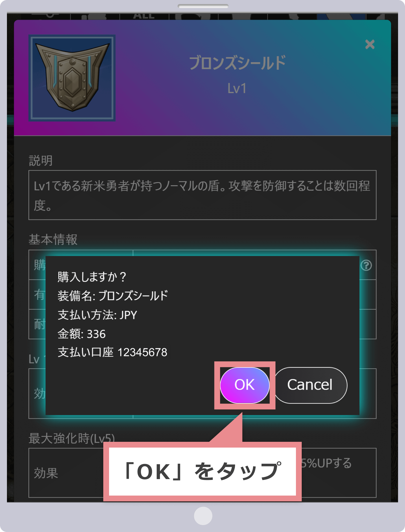Click the 基本情報 section heading
The height and width of the screenshot is (532, 405).
(x=53, y=240)
